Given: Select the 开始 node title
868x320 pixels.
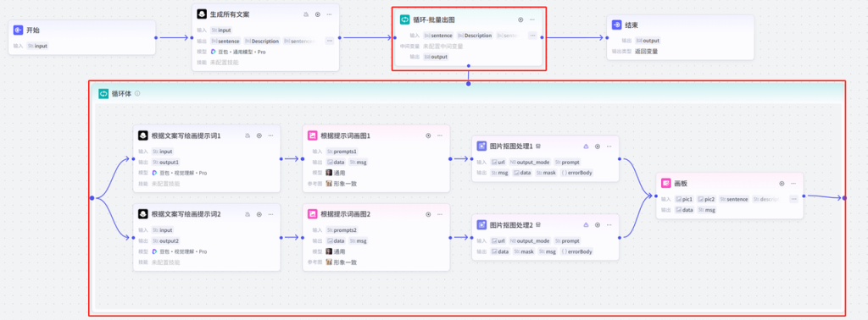Looking at the screenshot, I should [33, 30].
